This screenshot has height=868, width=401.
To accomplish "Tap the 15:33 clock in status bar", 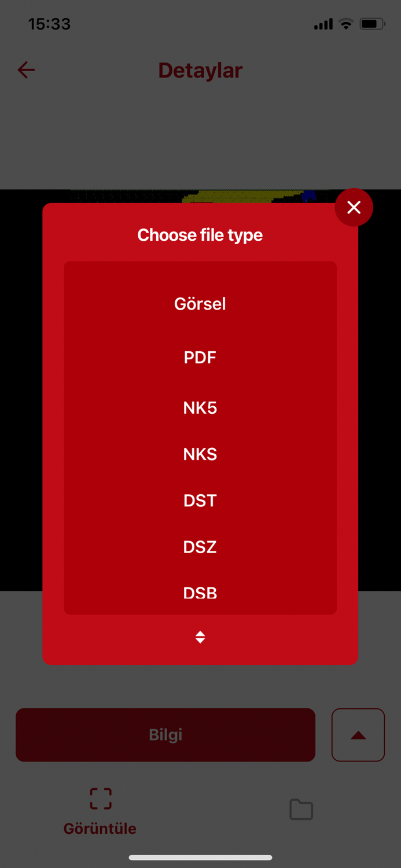I will pos(49,24).
